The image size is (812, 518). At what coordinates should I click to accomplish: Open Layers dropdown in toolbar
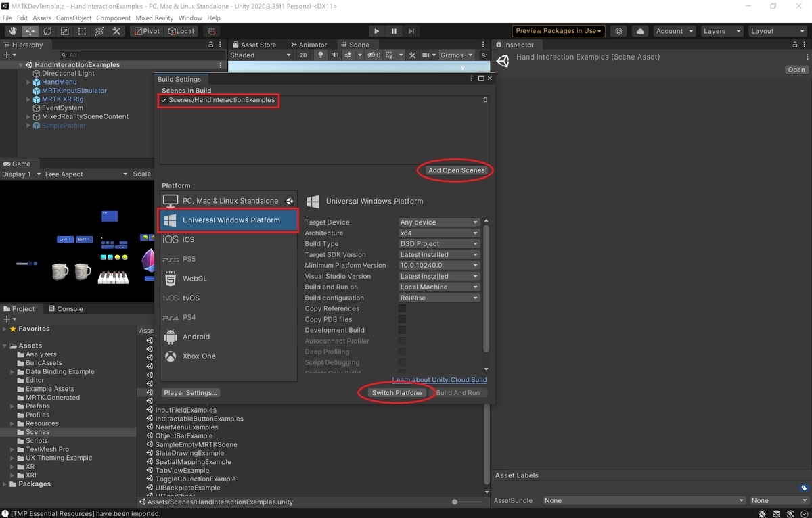[x=721, y=31]
